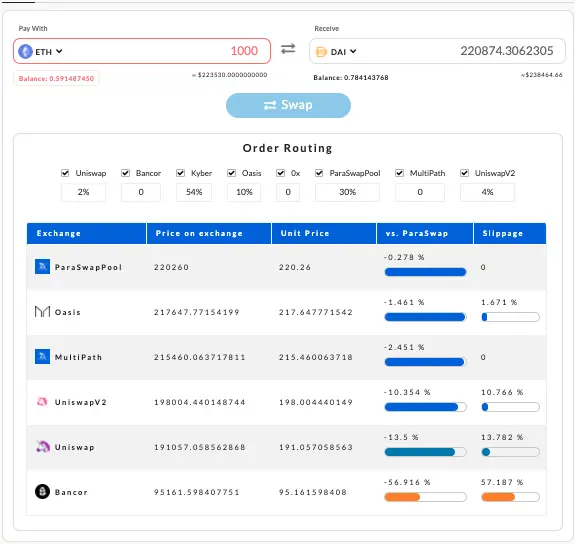Click the ParaSwapPool 30% percentage box

click(x=348, y=192)
